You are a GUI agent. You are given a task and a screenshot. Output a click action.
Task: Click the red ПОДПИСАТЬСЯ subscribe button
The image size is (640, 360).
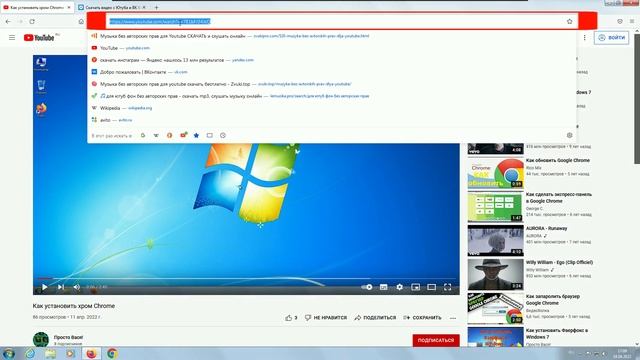pos(436,340)
